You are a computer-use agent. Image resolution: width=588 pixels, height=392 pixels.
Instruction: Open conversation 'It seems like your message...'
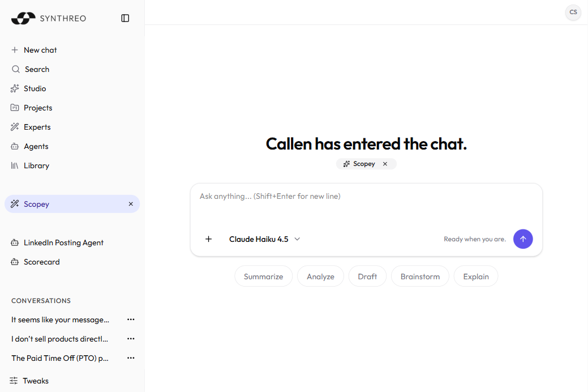click(x=60, y=319)
